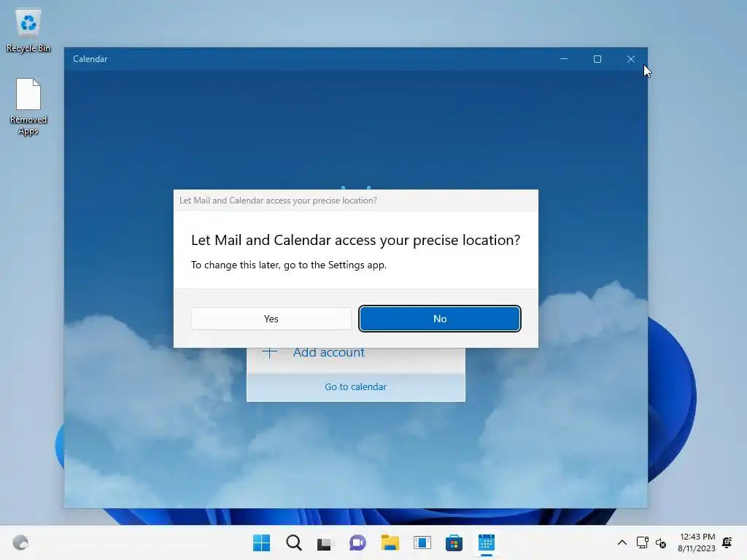Click the muted volume tray icon
The image size is (747, 560).
pyautogui.click(x=661, y=542)
